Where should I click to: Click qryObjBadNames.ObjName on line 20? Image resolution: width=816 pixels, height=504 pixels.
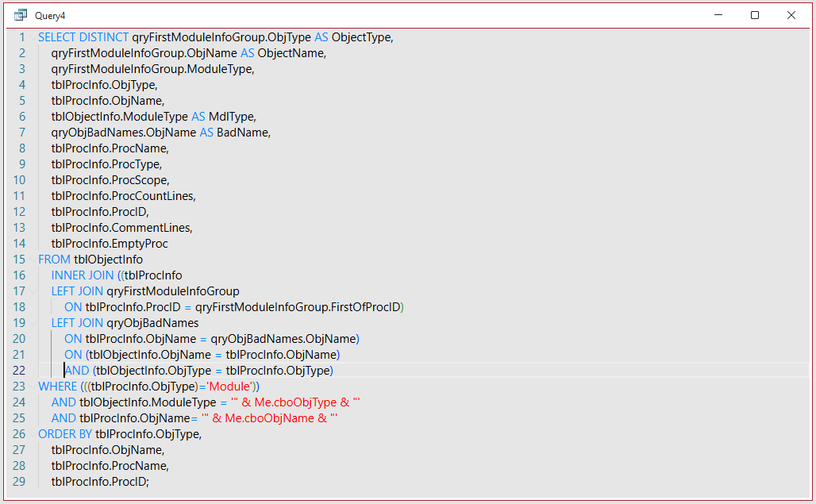tap(283, 339)
